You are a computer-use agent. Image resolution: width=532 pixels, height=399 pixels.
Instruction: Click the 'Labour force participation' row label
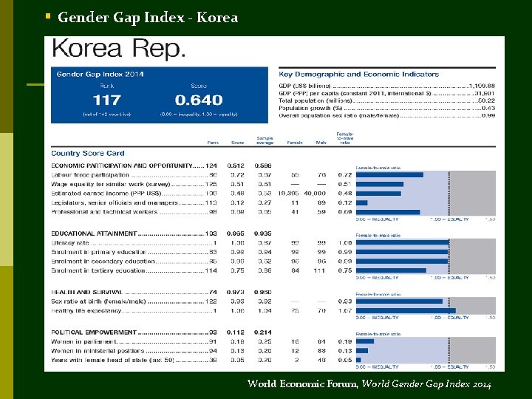point(90,175)
